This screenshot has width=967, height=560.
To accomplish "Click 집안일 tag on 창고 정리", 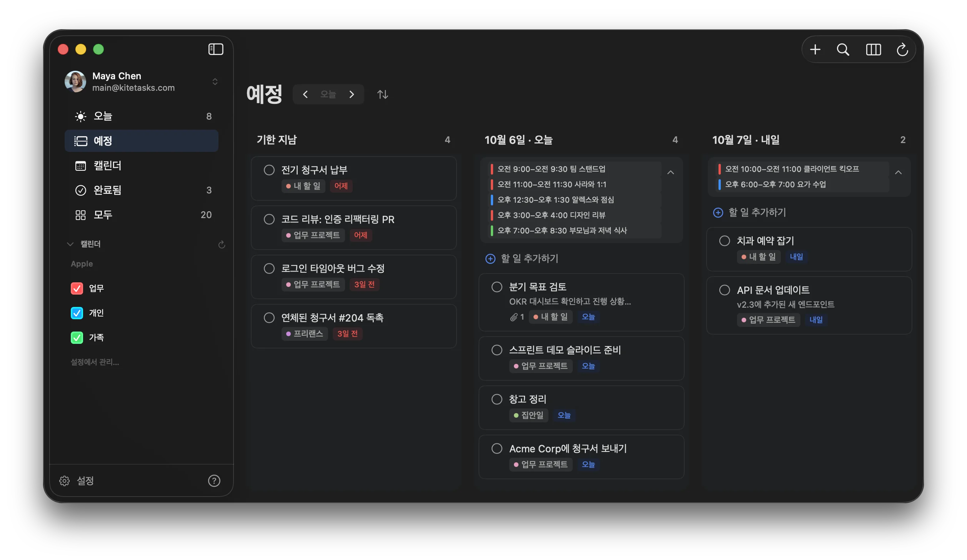I will [529, 415].
